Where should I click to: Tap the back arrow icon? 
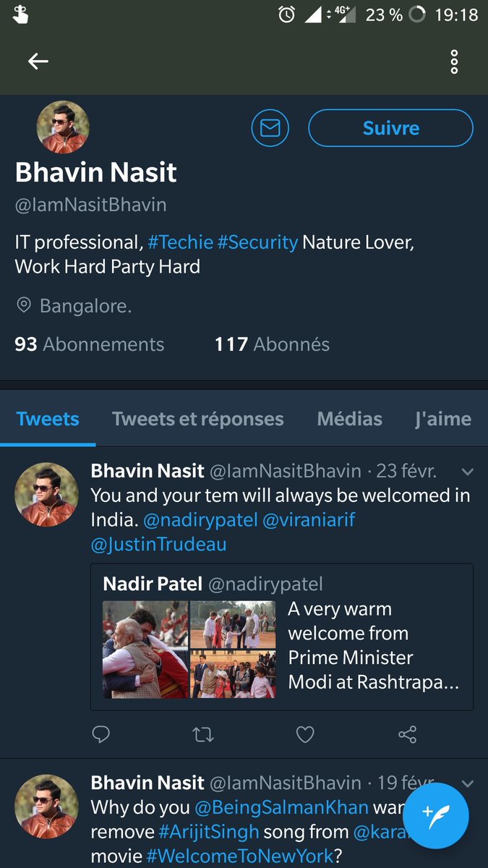[38, 61]
